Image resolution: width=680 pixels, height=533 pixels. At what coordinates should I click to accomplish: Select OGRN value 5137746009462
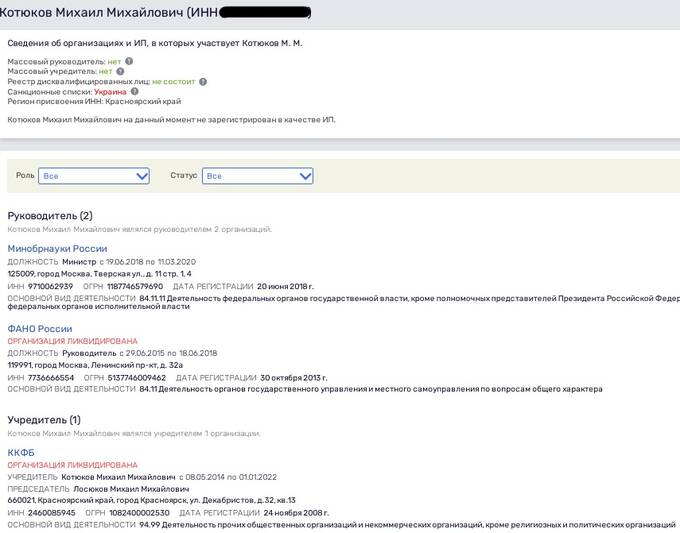[x=137, y=378]
